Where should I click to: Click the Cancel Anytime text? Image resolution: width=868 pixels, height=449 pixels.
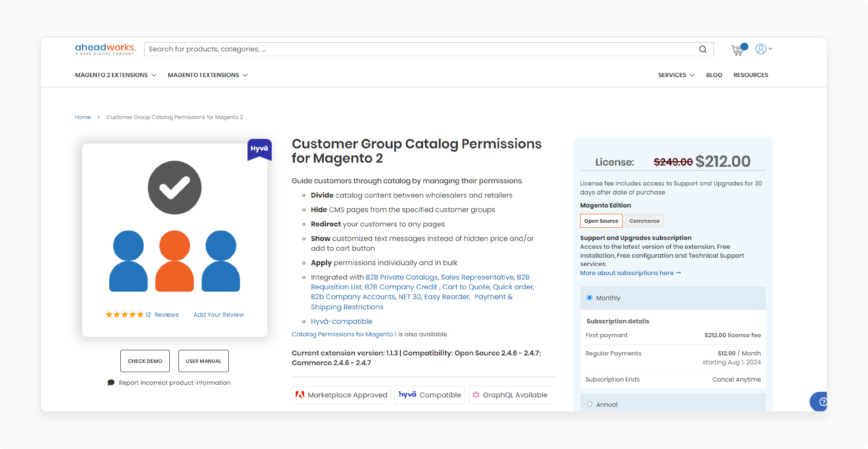pyautogui.click(x=736, y=379)
